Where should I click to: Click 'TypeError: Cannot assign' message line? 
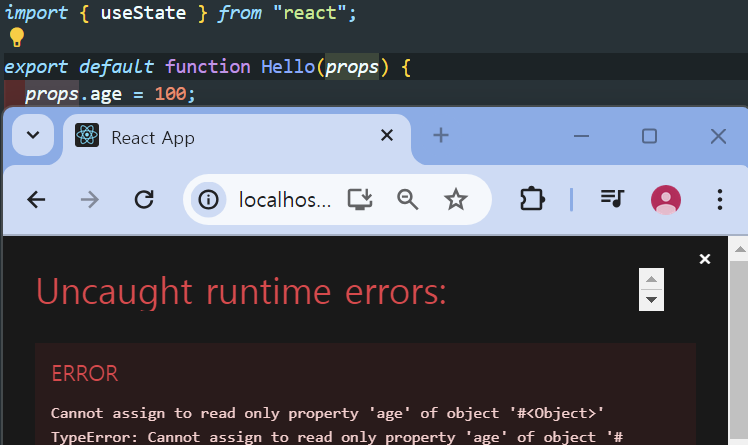pos(337,437)
